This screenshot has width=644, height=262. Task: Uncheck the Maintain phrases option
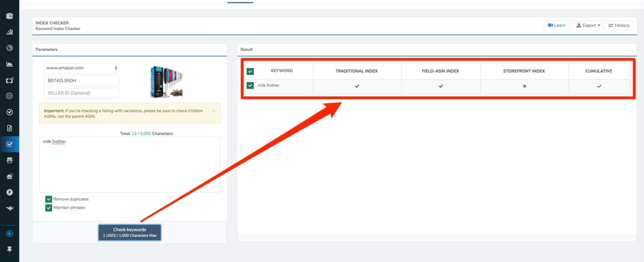[48, 207]
